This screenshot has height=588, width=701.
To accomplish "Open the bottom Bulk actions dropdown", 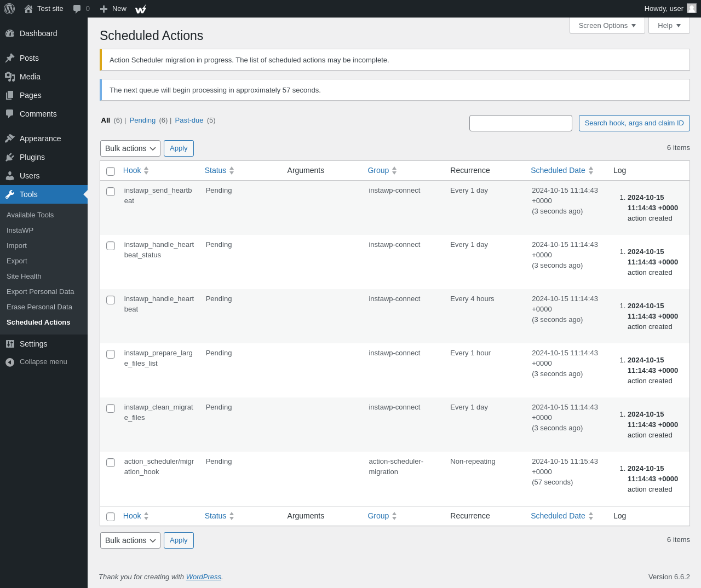I will 130,540.
